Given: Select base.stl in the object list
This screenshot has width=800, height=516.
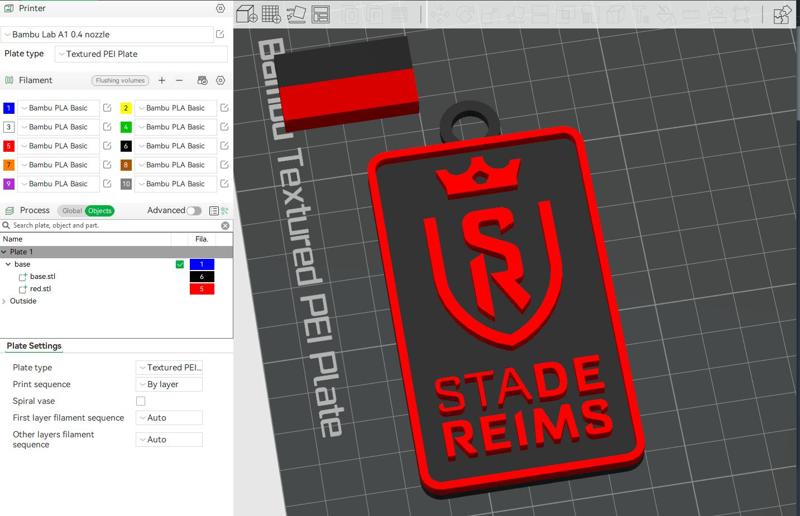Looking at the screenshot, I should pos(42,276).
